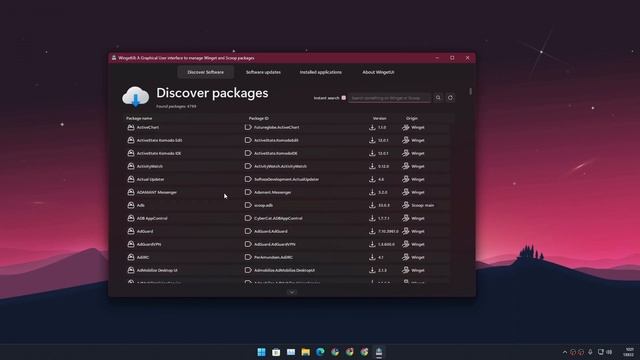Screen dimensions: 640x360
Task: Click the download icon for ADB AppControl
Action: pos(372,218)
